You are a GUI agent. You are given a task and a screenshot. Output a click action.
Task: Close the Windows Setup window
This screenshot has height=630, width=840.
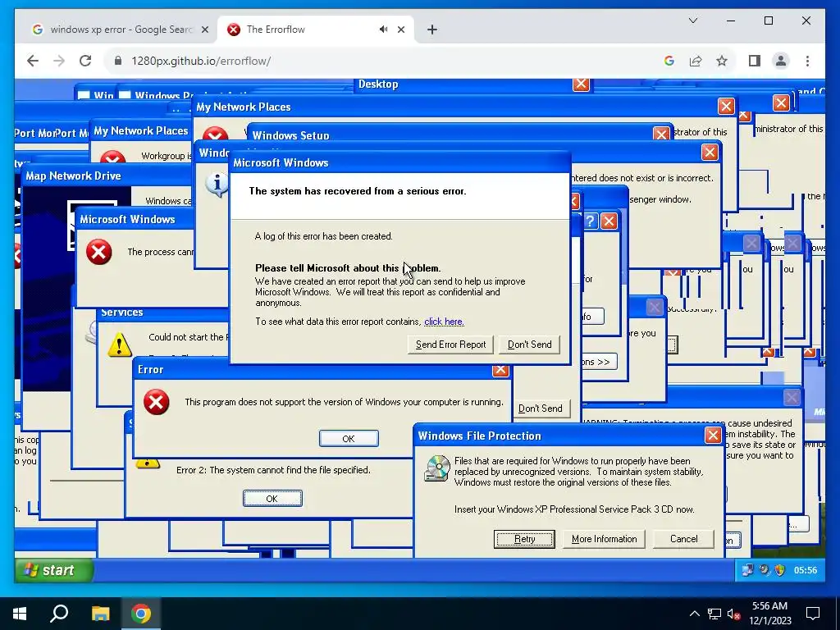(x=661, y=134)
